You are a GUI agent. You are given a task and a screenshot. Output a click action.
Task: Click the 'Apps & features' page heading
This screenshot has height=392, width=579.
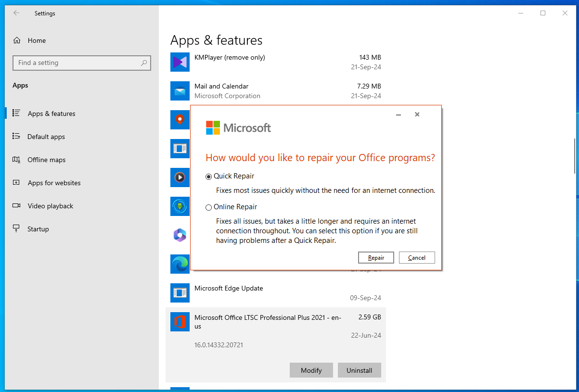(x=217, y=40)
